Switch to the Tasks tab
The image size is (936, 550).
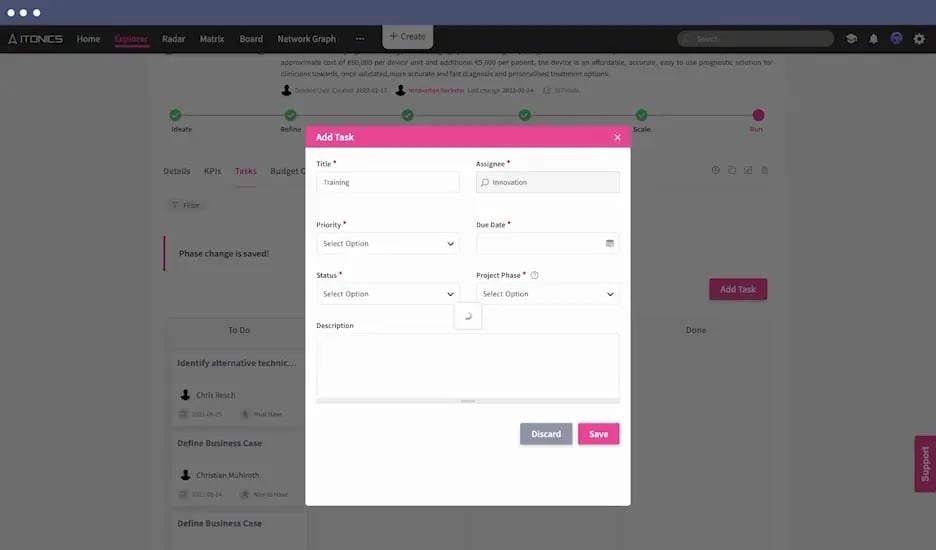pyautogui.click(x=245, y=171)
